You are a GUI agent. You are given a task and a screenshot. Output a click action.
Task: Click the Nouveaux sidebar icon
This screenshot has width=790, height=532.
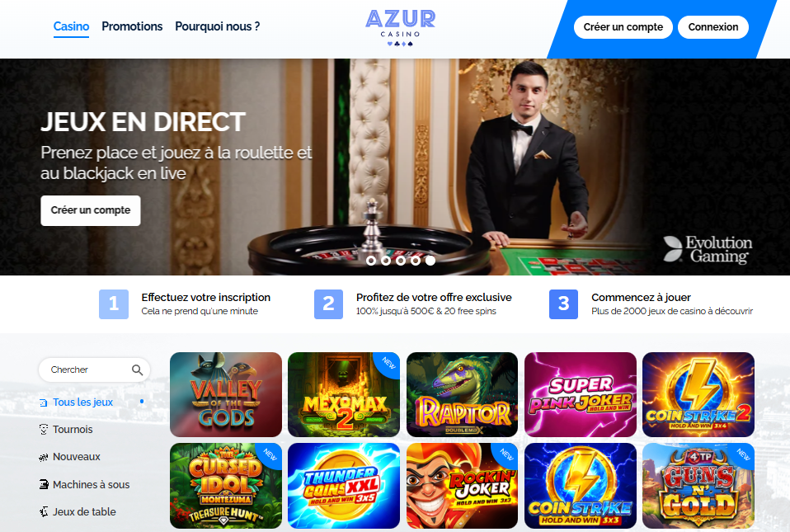pyautogui.click(x=44, y=457)
